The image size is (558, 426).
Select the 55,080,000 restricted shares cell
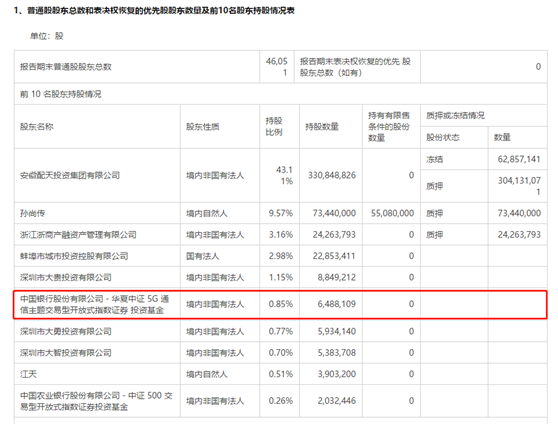coord(392,213)
